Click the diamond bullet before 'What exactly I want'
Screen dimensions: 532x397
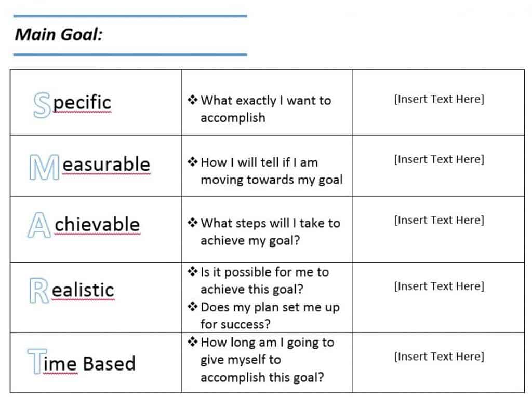coord(192,100)
